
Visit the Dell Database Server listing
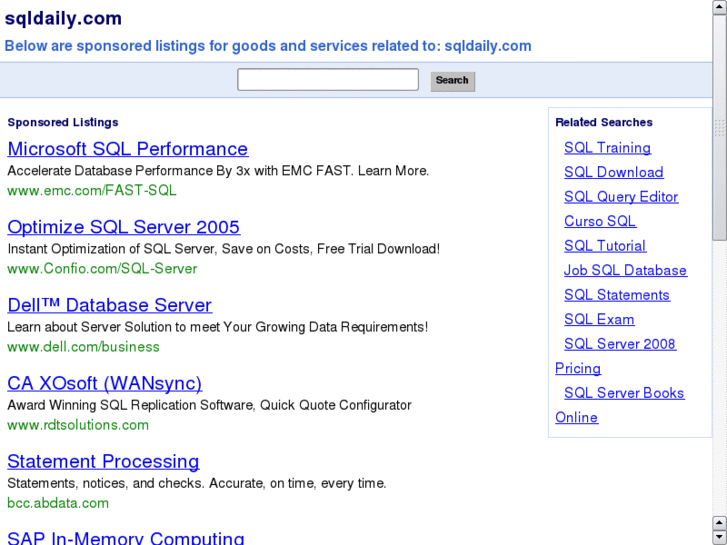109,305
